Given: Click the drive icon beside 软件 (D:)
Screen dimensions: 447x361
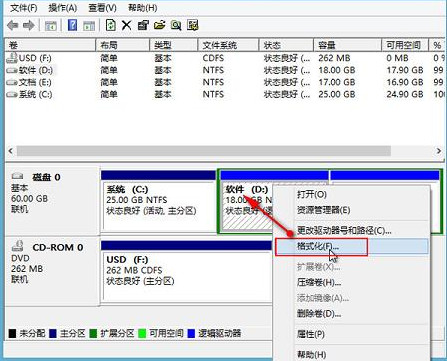Looking at the screenshot, I should tap(12, 71).
